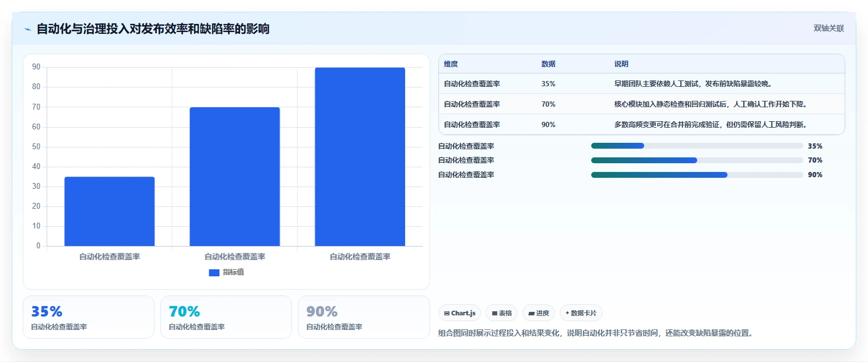This screenshot has width=868, height=362.
Task: Select the 90% cell in the table
Action: [549, 125]
